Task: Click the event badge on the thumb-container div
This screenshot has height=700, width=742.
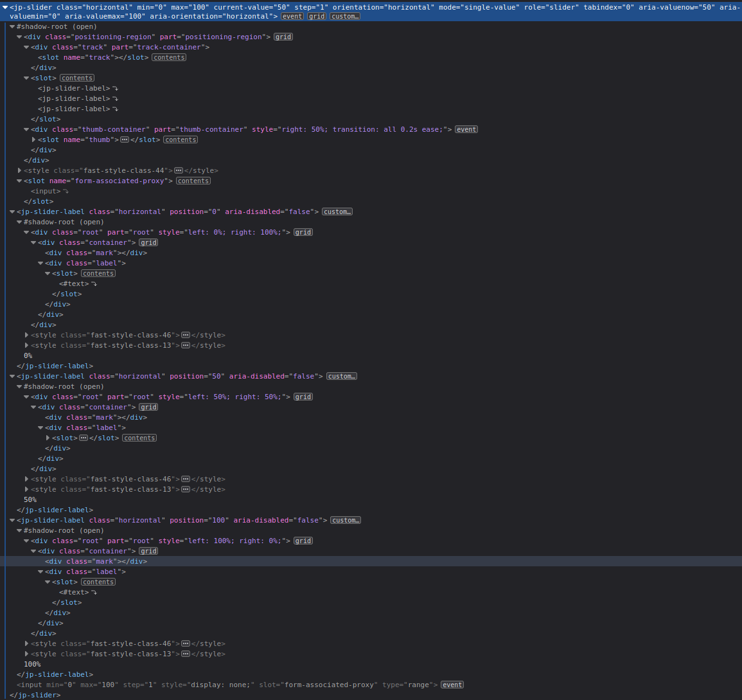Action: 466,129
